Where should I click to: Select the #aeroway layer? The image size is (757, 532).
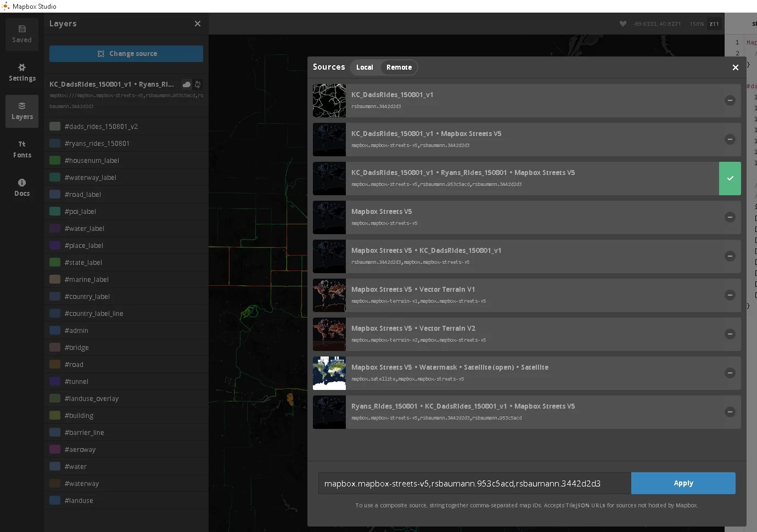pyautogui.click(x=126, y=449)
